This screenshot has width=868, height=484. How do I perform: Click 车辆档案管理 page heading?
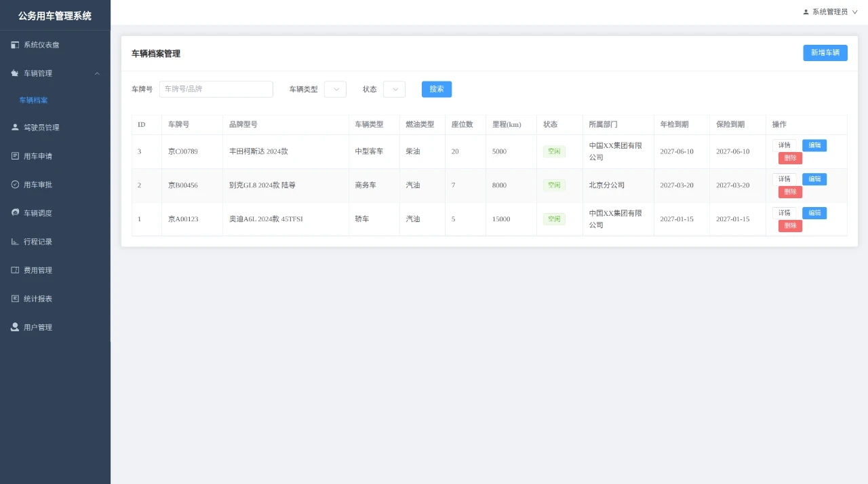click(x=156, y=54)
